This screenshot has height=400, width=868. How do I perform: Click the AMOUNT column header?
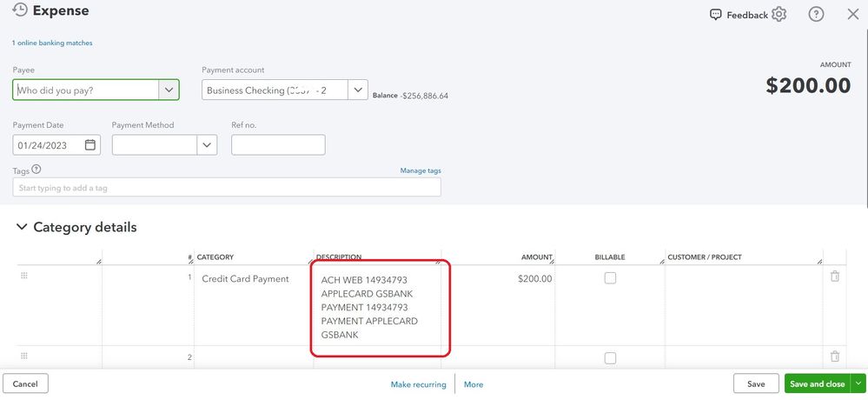click(x=536, y=257)
